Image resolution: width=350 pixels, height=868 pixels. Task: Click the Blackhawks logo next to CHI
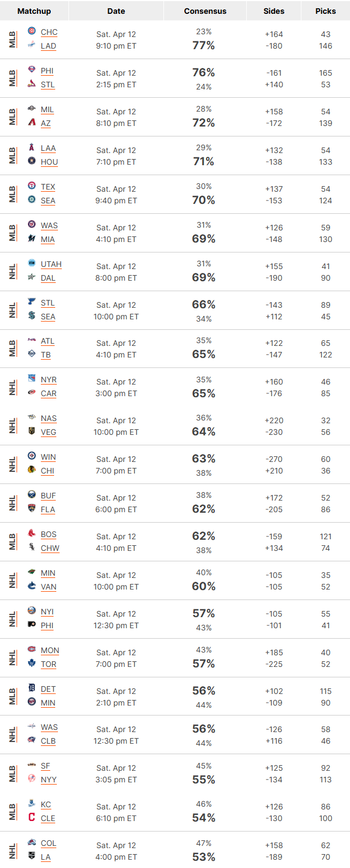(x=31, y=470)
